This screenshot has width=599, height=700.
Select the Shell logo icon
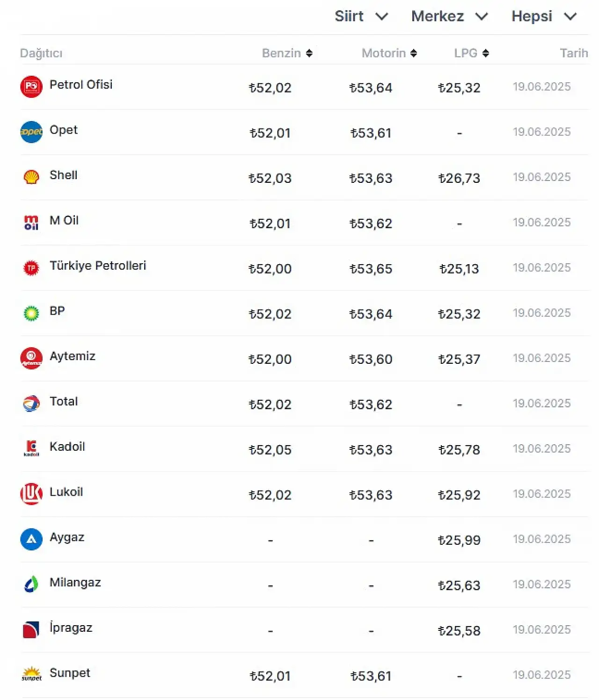coord(31,177)
